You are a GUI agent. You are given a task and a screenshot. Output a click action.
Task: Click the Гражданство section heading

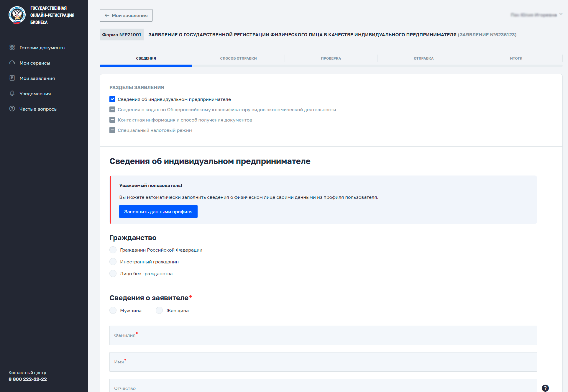(133, 238)
